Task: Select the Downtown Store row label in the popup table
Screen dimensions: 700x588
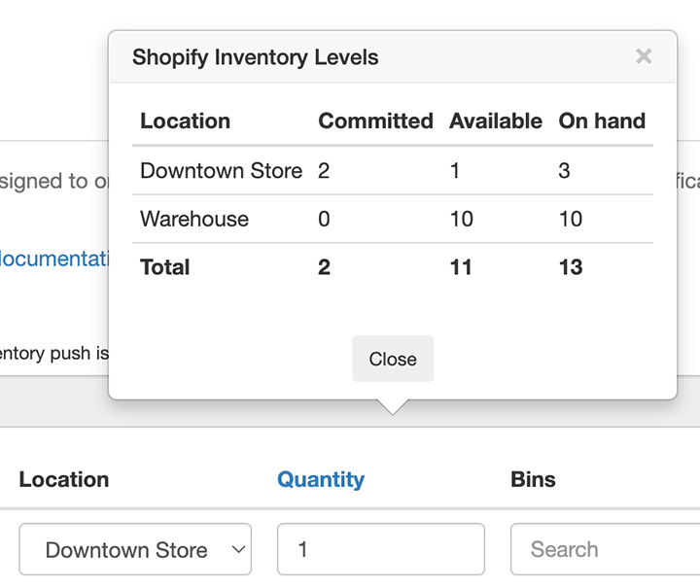Action: (221, 171)
